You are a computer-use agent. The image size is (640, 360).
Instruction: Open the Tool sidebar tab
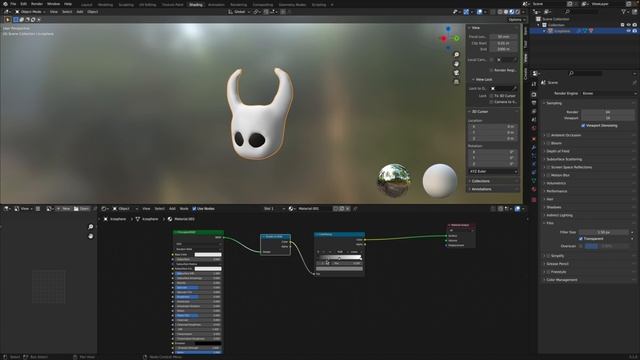click(525, 44)
